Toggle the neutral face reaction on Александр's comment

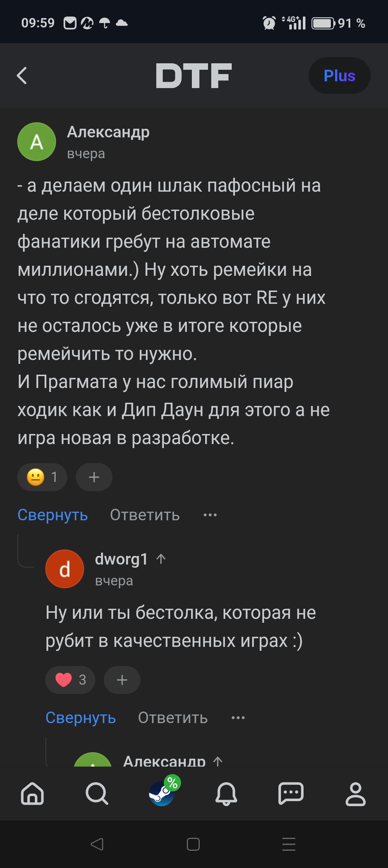pyautogui.click(x=42, y=477)
